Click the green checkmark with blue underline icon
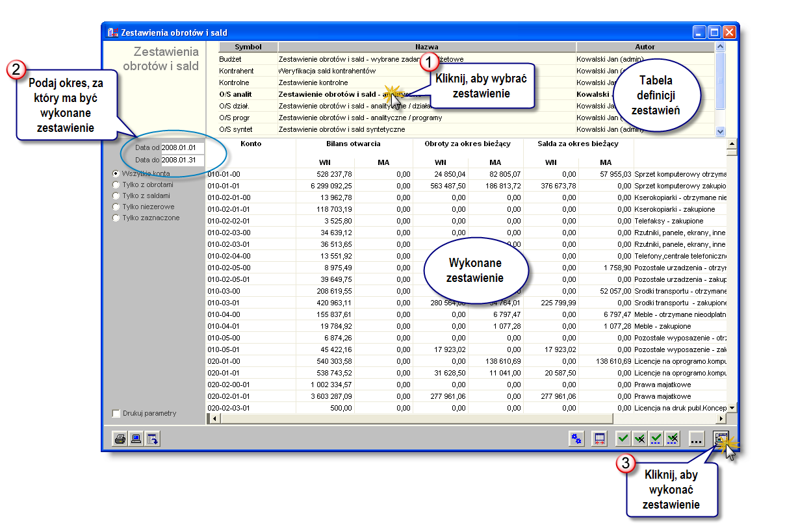Screen dimensions: 798x532 point(656,439)
